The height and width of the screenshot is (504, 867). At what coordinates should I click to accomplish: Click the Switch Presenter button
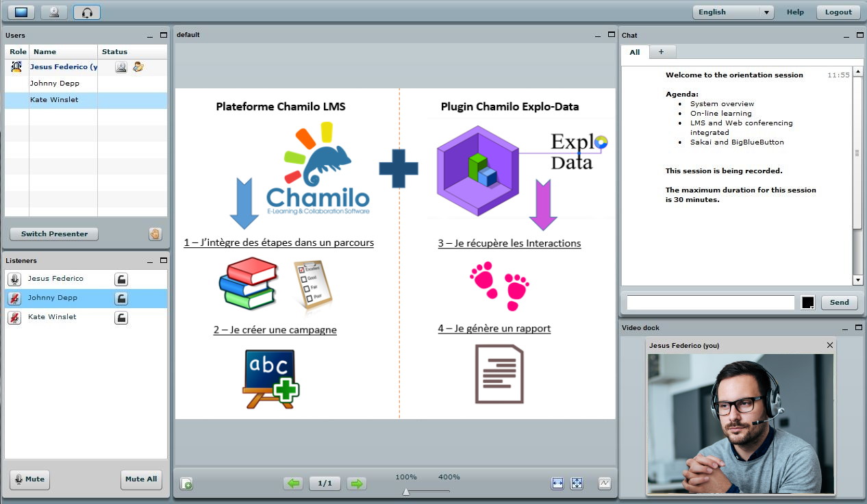click(x=53, y=234)
